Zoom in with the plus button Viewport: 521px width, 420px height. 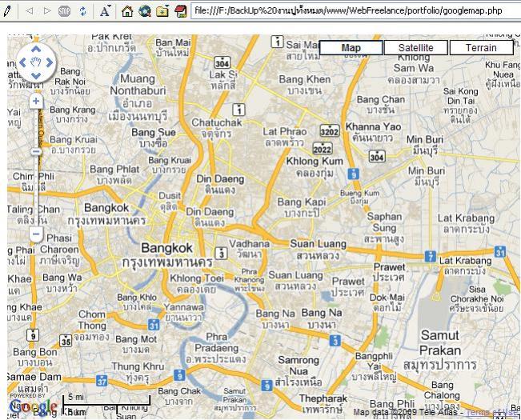(36, 102)
